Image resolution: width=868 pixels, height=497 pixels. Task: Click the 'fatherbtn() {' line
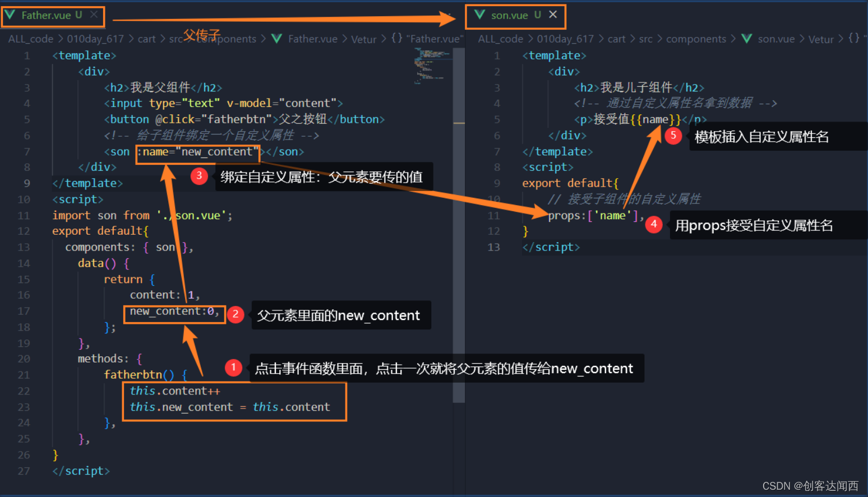(x=146, y=374)
